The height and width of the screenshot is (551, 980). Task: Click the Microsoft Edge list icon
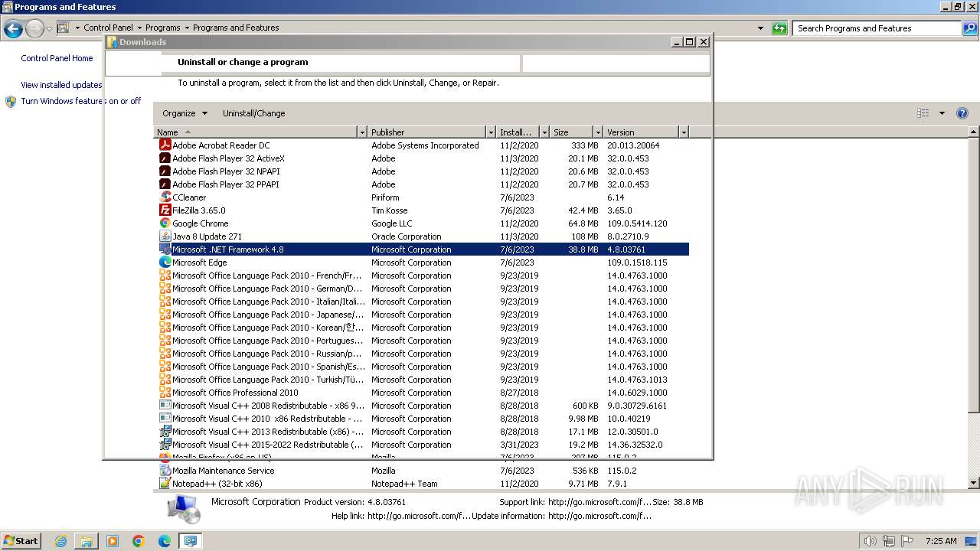pos(165,262)
